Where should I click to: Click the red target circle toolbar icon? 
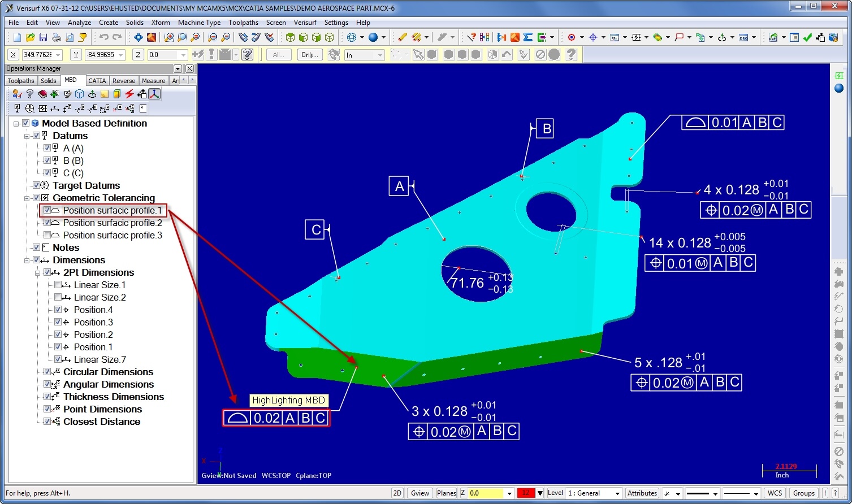click(x=572, y=37)
